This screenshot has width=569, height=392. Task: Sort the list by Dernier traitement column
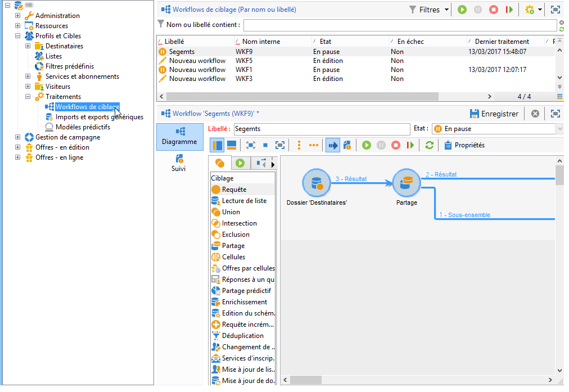[502, 42]
